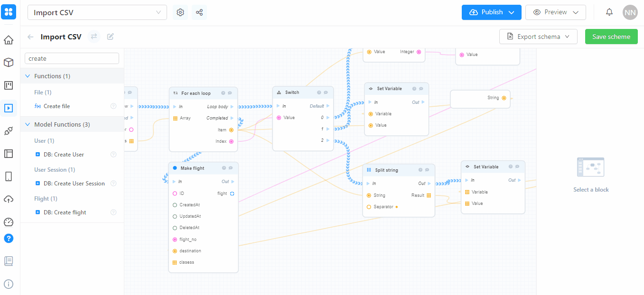Click the Save scheme button

611,37
